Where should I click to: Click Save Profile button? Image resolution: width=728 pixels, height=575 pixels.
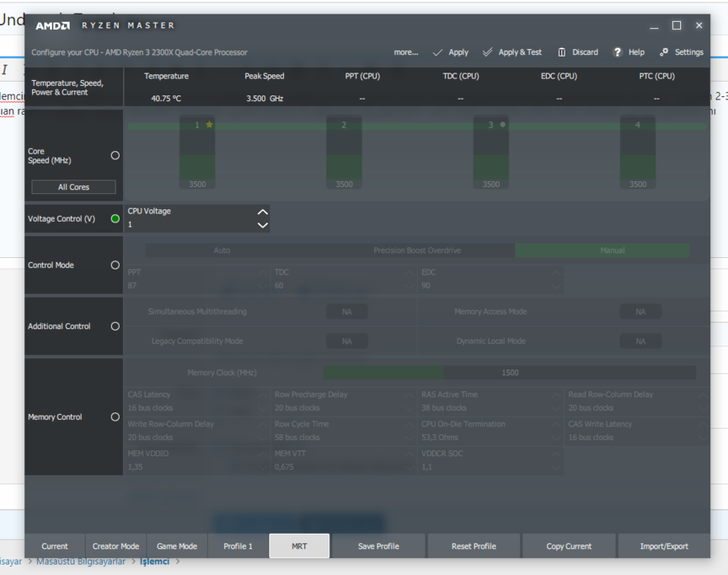coord(379,546)
